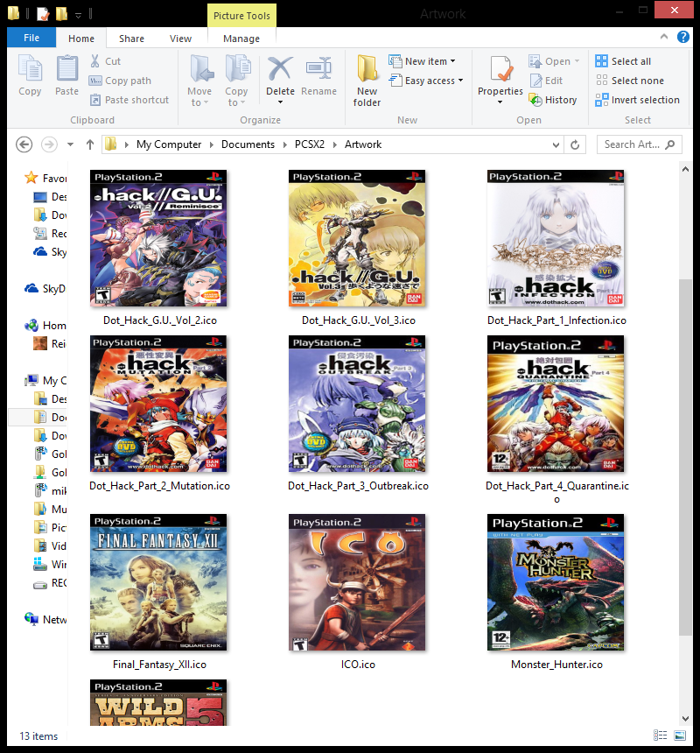Switch to the Home tab
The image size is (700, 753).
(x=81, y=39)
